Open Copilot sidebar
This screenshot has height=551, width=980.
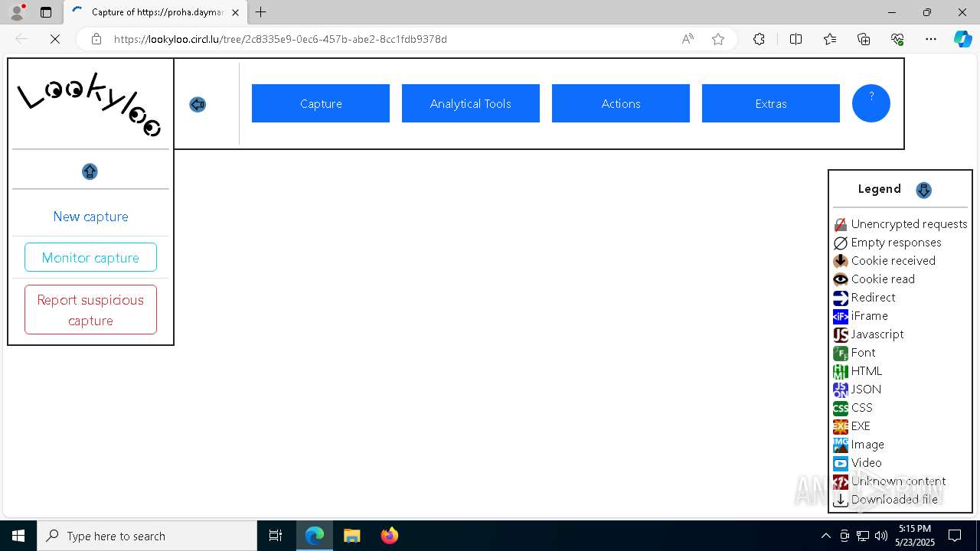[962, 39]
